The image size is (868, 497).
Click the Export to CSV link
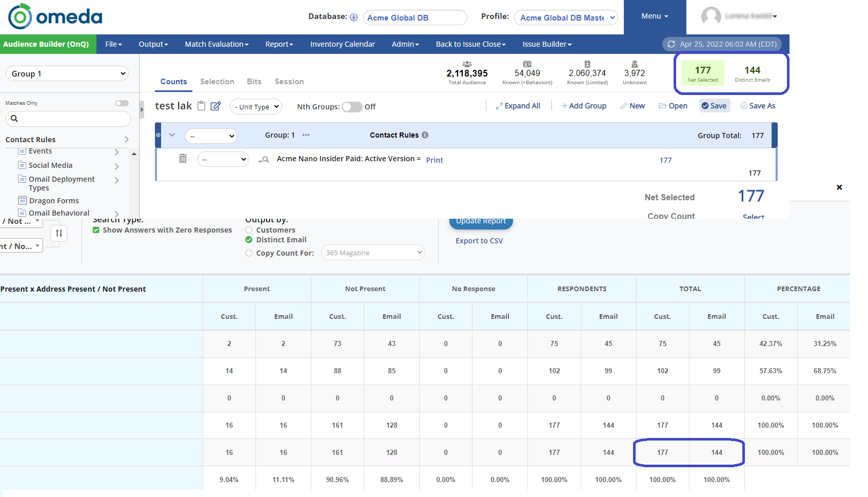pos(479,241)
